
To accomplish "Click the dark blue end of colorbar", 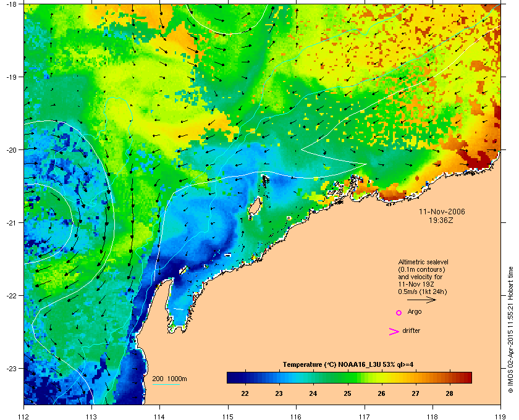I will 232,377.
